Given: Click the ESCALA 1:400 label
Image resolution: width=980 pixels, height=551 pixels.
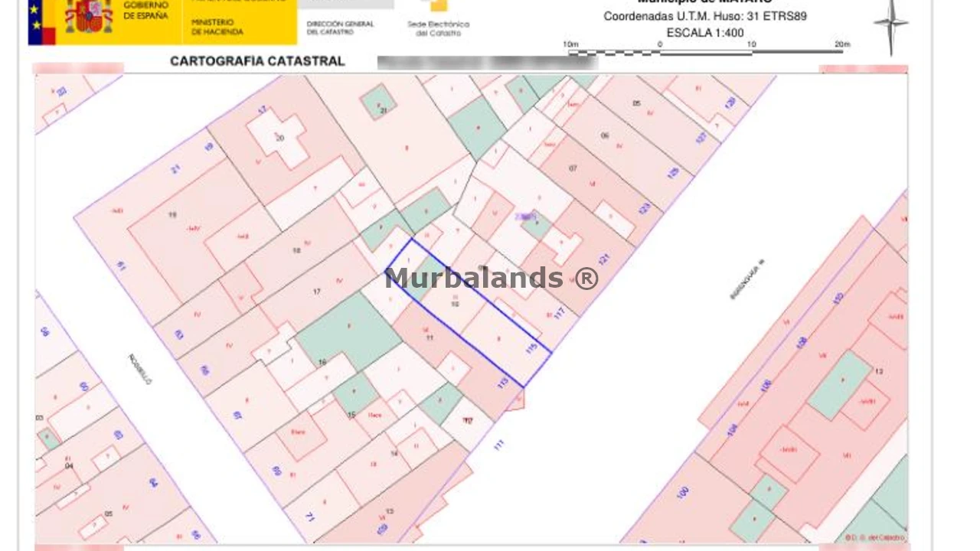Looking at the screenshot, I should pos(705,33).
